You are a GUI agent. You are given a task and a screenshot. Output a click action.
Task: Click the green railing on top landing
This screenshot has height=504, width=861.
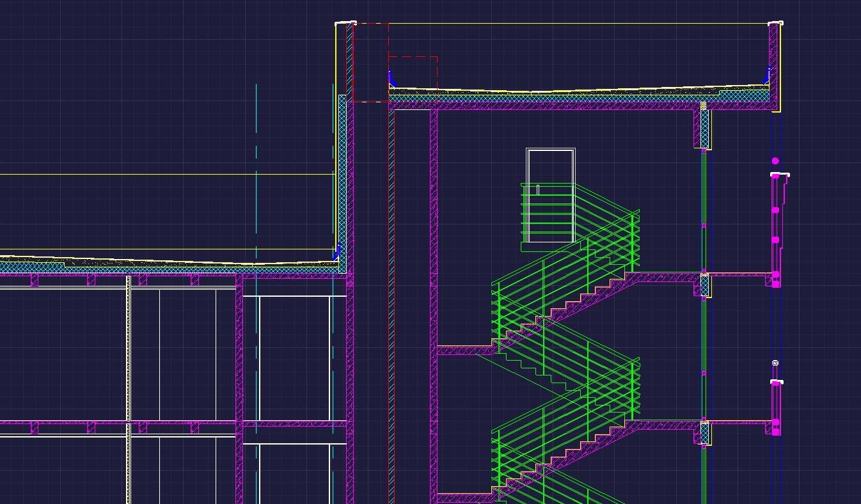pyautogui.click(x=547, y=211)
